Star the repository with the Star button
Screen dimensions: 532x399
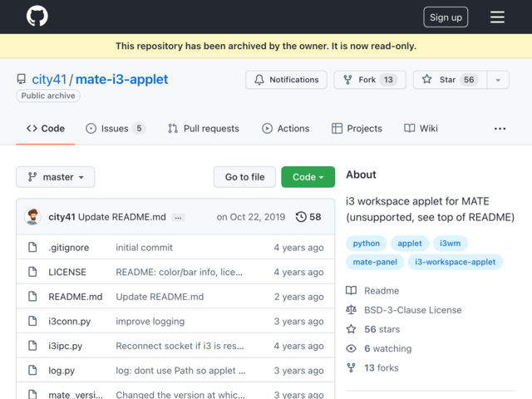coord(450,80)
